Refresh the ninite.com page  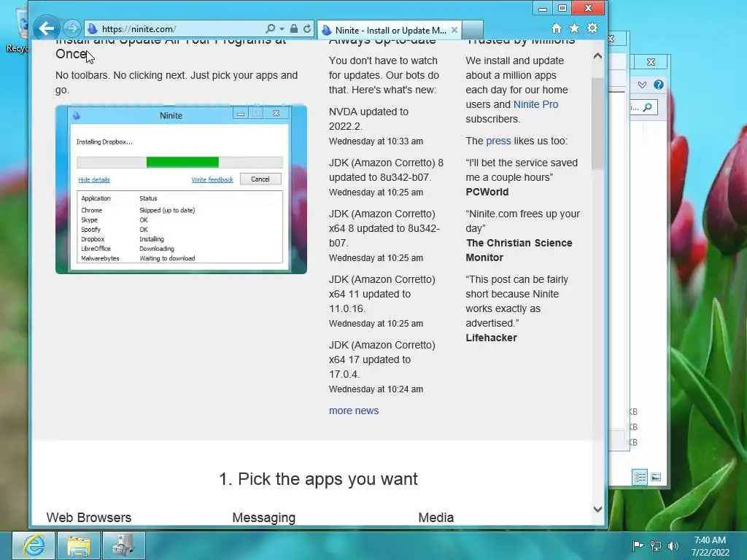[307, 28]
